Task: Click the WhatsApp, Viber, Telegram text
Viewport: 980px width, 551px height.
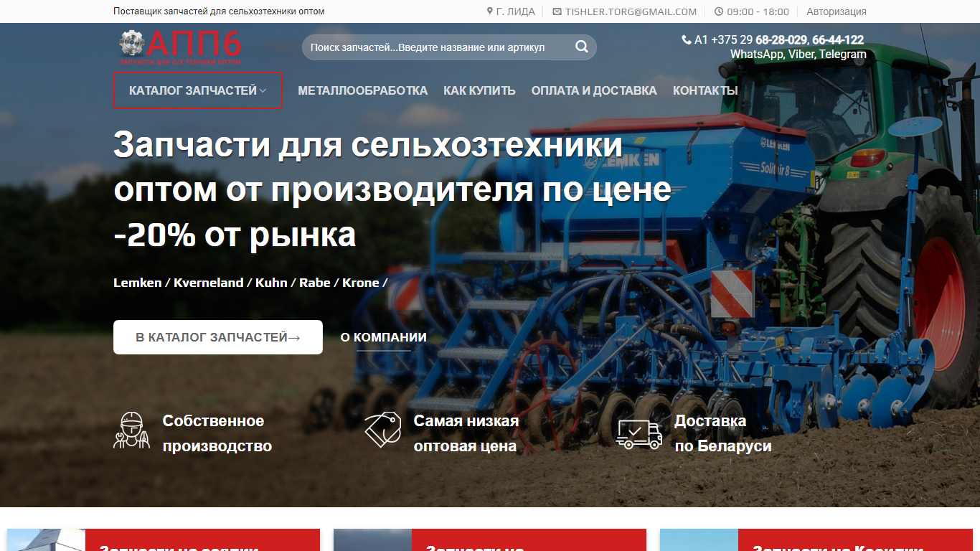Action: pos(798,54)
